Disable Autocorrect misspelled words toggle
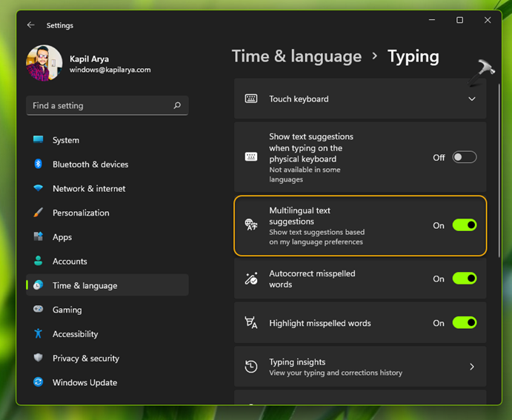The width and height of the screenshot is (512, 420). tap(465, 279)
